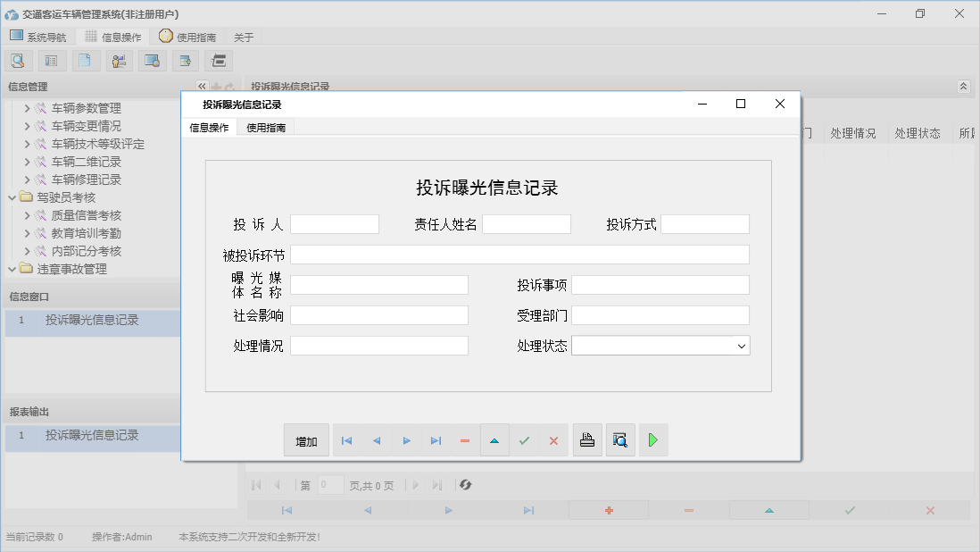Click the green run arrow in the dialog

(652, 439)
